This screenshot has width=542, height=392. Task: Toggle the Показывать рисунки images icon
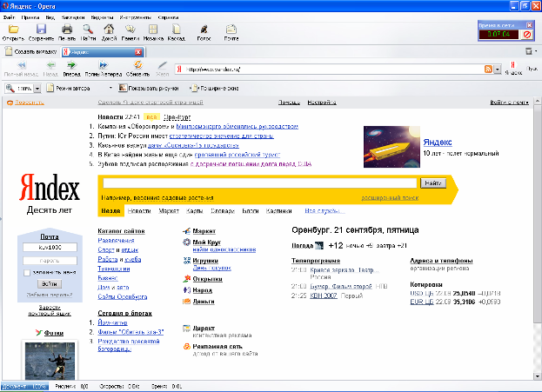[123, 88]
